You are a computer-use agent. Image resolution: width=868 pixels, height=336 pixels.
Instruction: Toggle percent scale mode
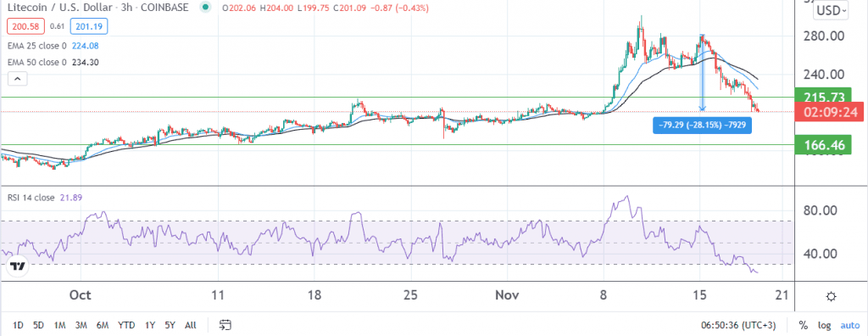tap(804, 325)
